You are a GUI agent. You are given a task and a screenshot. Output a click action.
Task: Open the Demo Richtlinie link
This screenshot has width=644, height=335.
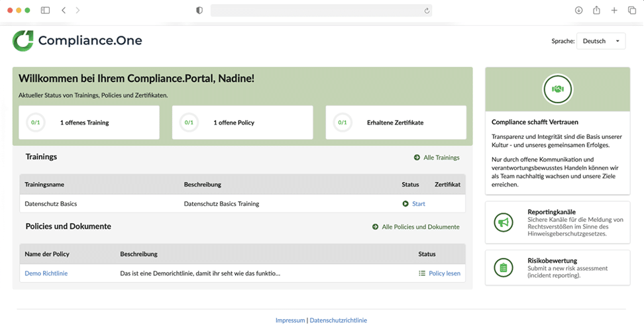[46, 273]
